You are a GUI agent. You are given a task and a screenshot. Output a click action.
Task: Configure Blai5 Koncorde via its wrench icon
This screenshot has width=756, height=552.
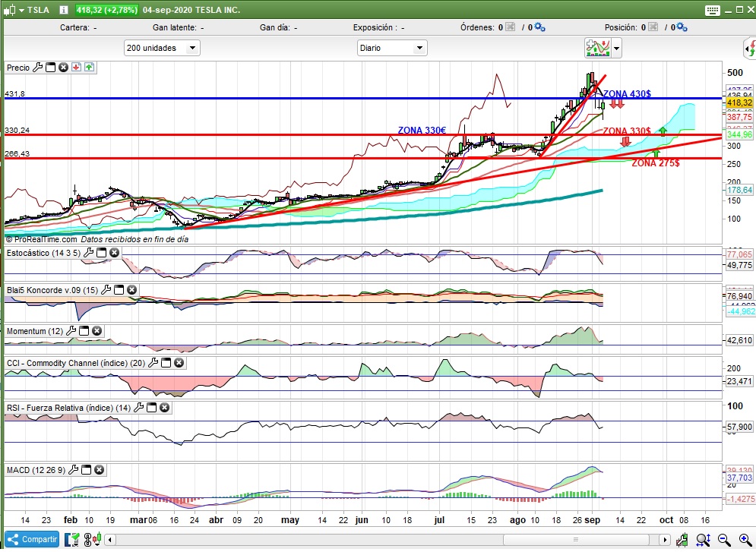106,289
